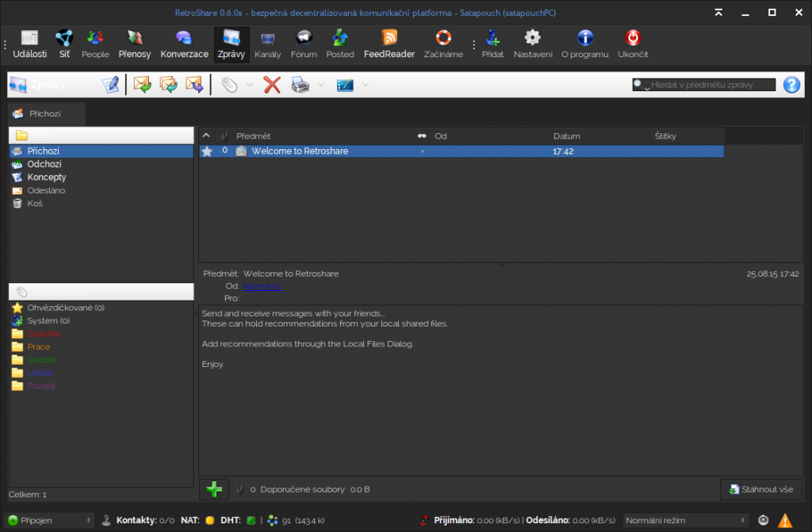Open Nastavení settings

533,44
